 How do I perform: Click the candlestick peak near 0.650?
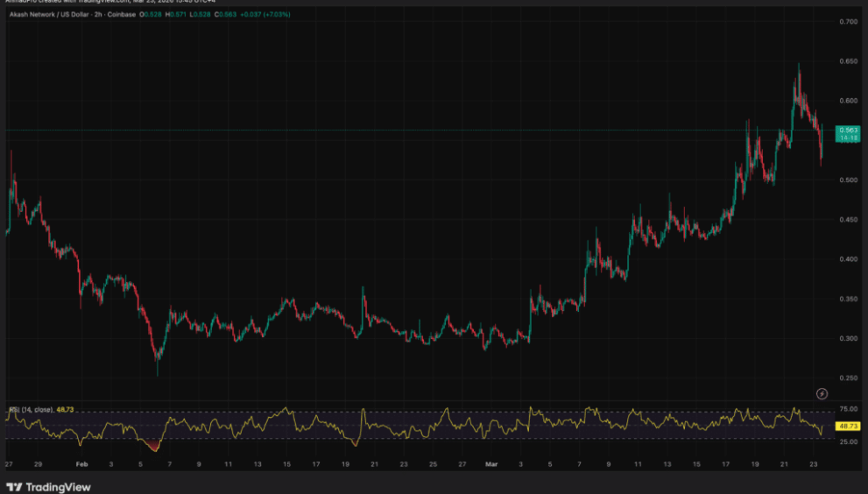pos(798,67)
